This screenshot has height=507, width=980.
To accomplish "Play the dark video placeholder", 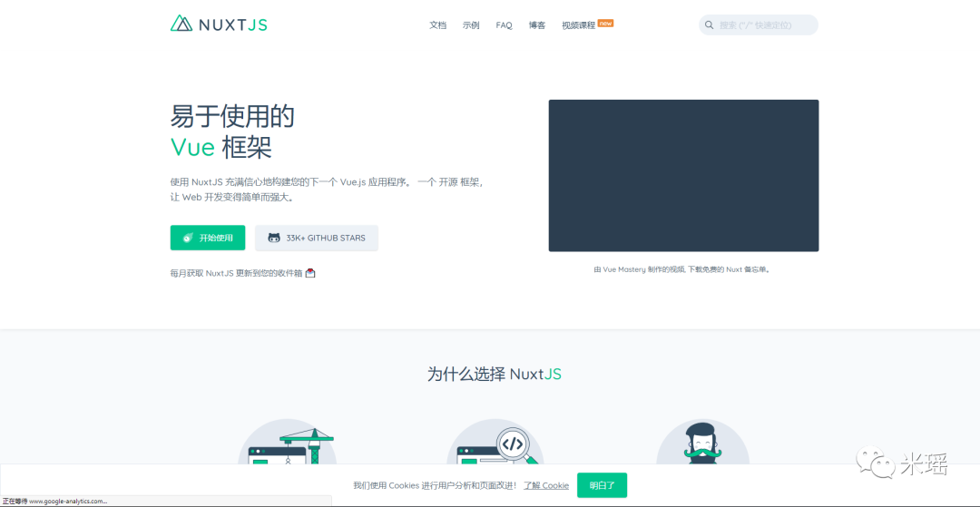I will [684, 175].
